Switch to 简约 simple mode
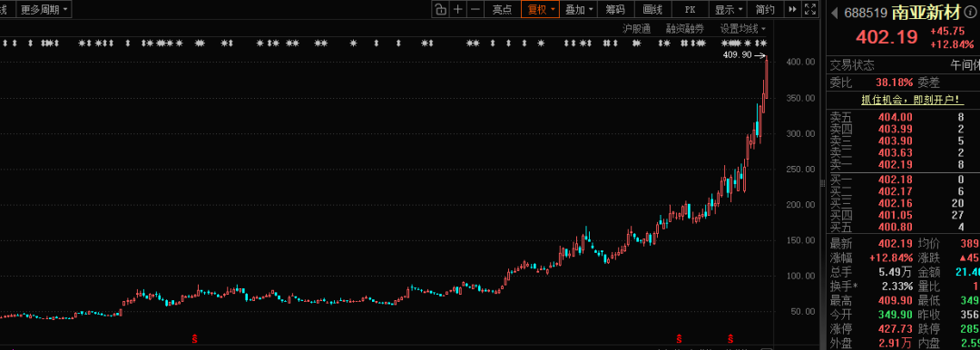Viewport: 980px width, 350px height. click(x=765, y=9)
